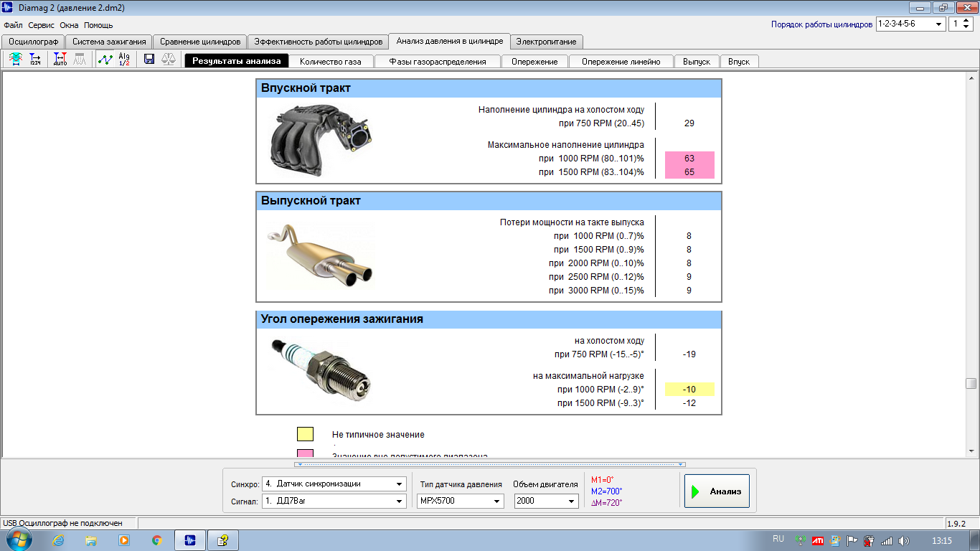Select the Анализ давления в цилиндре tab

click(x=450, y=41)
